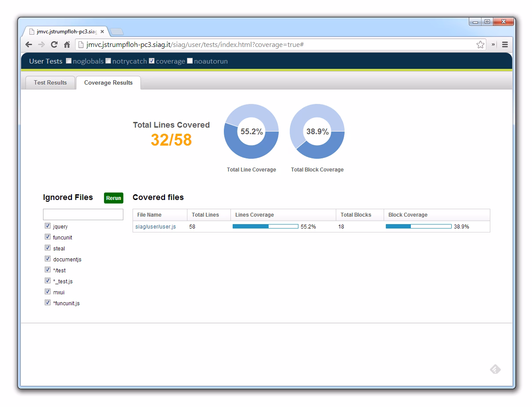Select the Coverage Results tab
532x407 pixels.
click(108, 82)
